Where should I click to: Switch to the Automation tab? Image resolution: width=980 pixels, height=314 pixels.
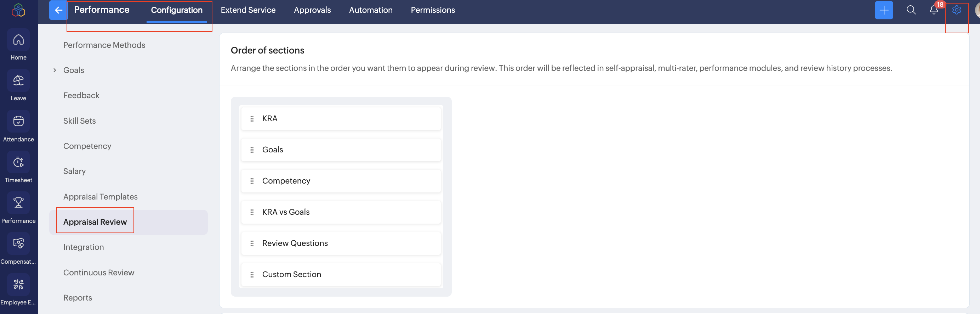(x=371, y=10)
